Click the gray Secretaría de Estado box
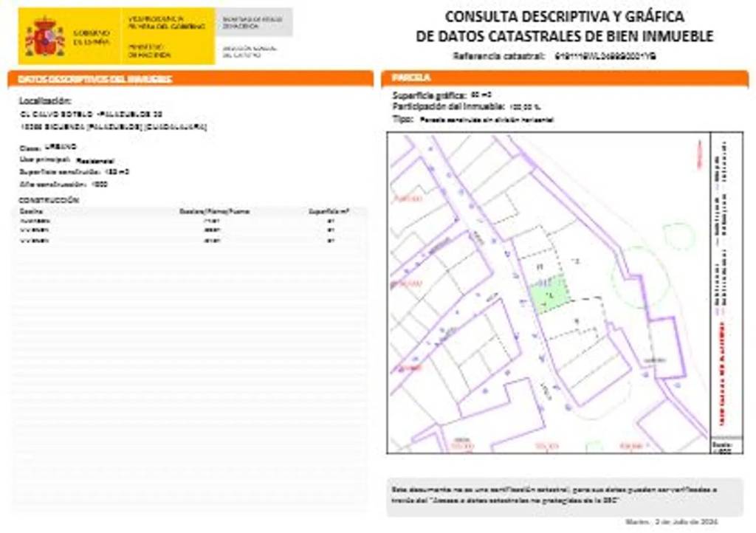This screenshot has height=533, width=756. [255, 23]
